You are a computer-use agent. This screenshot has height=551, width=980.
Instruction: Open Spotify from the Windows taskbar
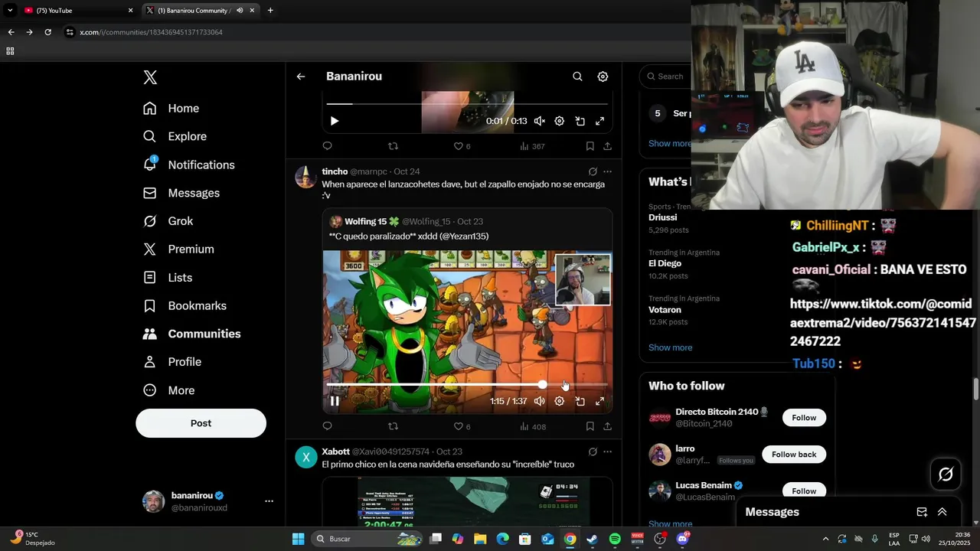click(x=615, y=539)
